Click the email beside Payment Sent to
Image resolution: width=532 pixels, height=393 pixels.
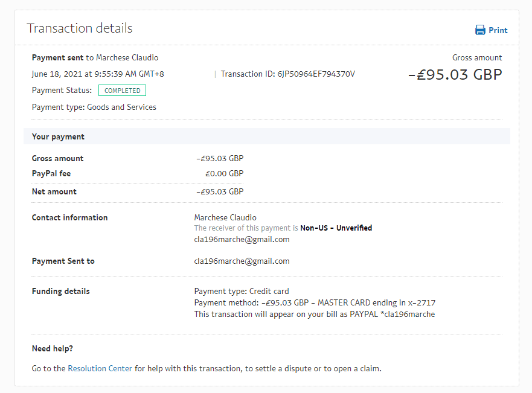tap(242, 261)
